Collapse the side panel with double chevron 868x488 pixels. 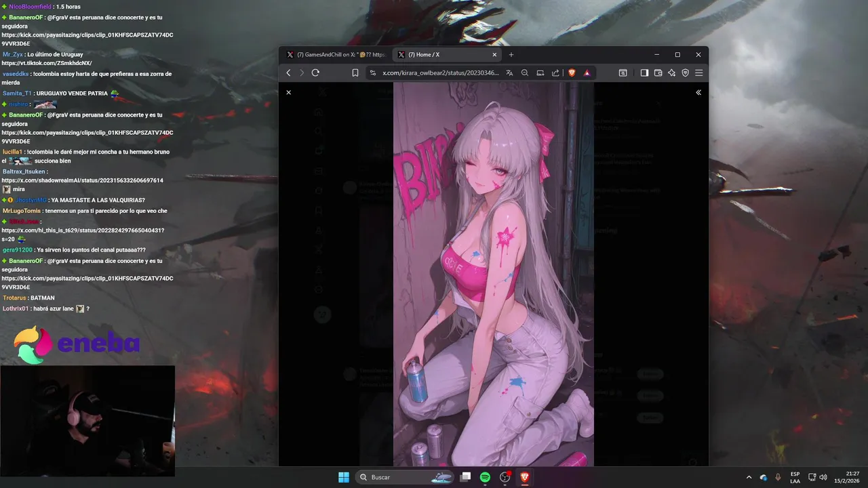698,92
